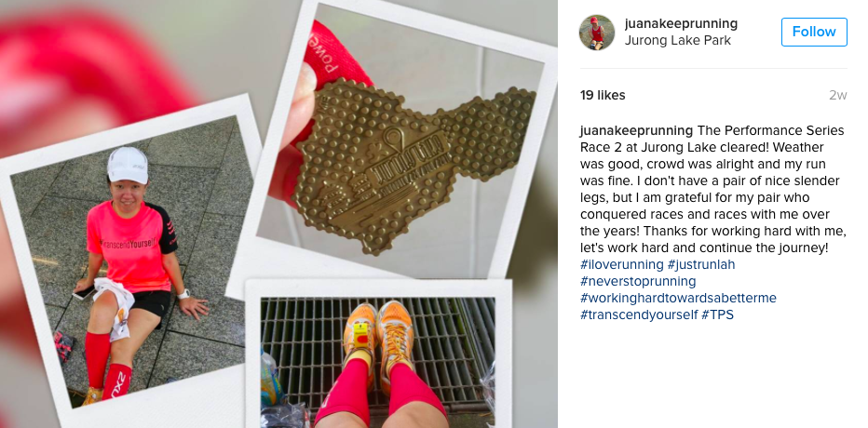Screen dimensions: 868x428
Task: Open the Jurong Lake Park location link
Action: click(678, 40)
